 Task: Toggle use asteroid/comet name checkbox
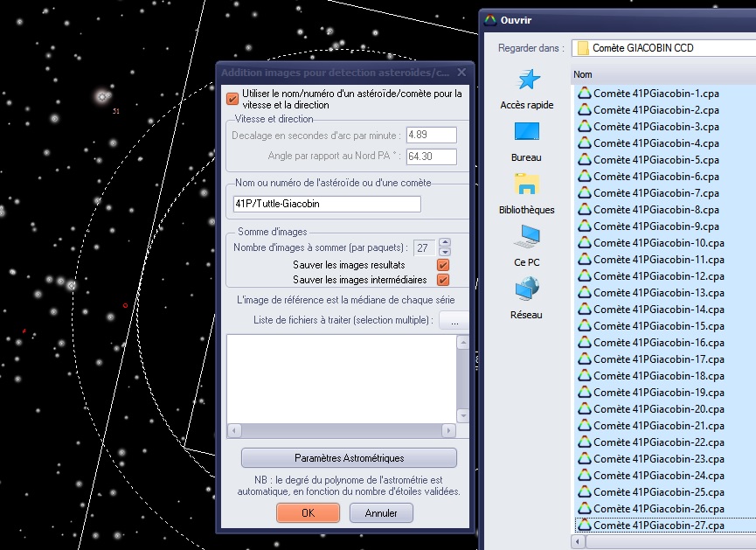[x=232, y=99]
